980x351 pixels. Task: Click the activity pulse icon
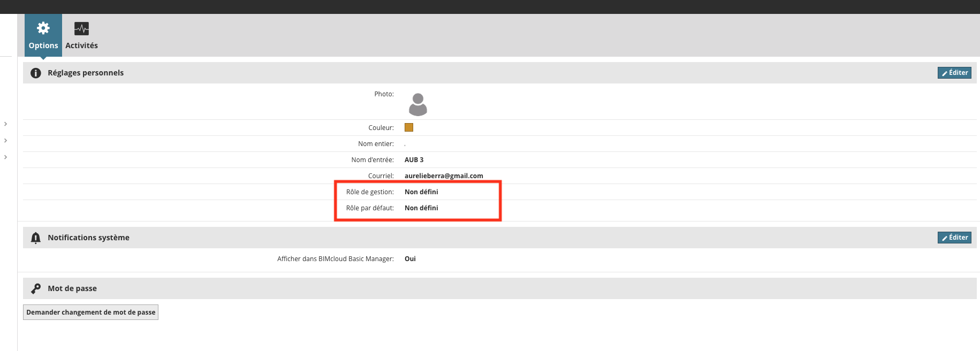(x=81, y=28)
